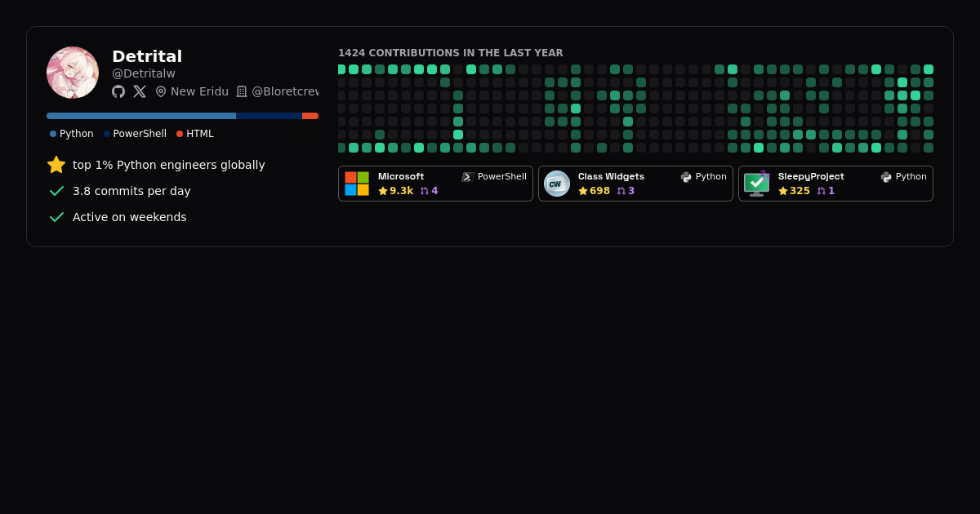Open the GitHub profile icon

coord(118,91)
